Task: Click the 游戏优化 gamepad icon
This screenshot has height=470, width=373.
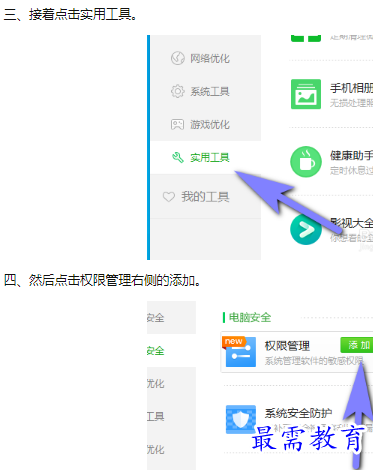Action: 177,124
